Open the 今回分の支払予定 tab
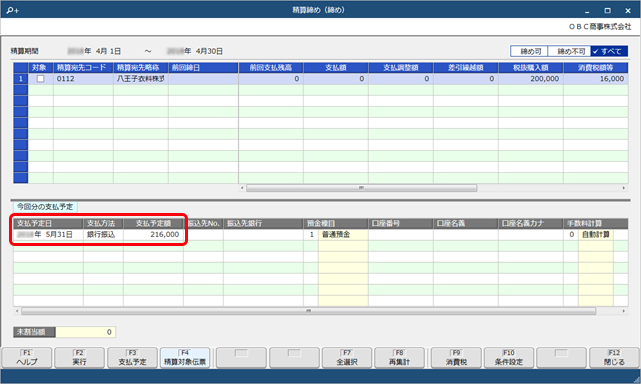The image size is (641, 384). [x=45, y=207]
